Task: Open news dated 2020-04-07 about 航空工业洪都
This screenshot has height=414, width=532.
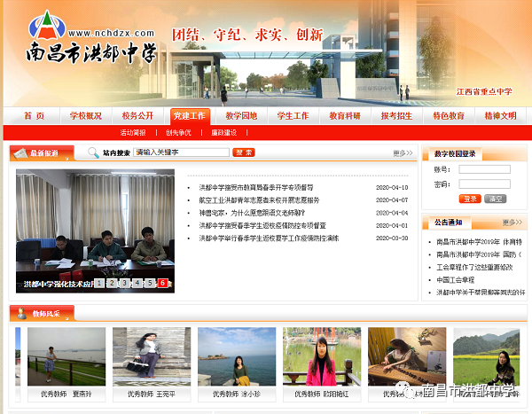Action: 259,200
